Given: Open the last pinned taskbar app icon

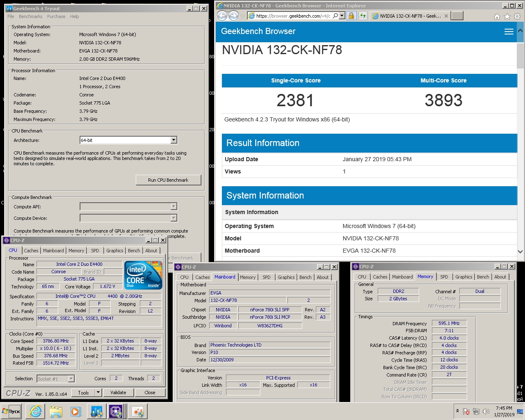Looking at the screenshot, I should pos(138,411).
